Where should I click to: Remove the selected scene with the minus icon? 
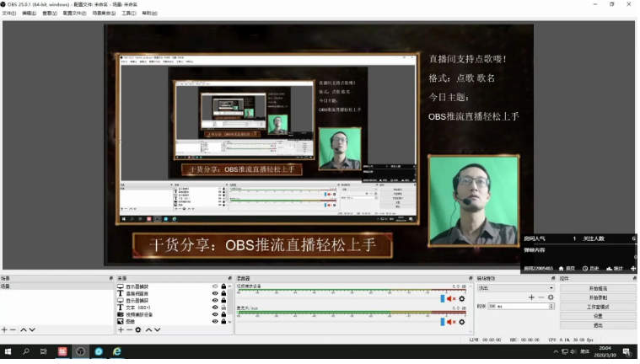point(13,329)
